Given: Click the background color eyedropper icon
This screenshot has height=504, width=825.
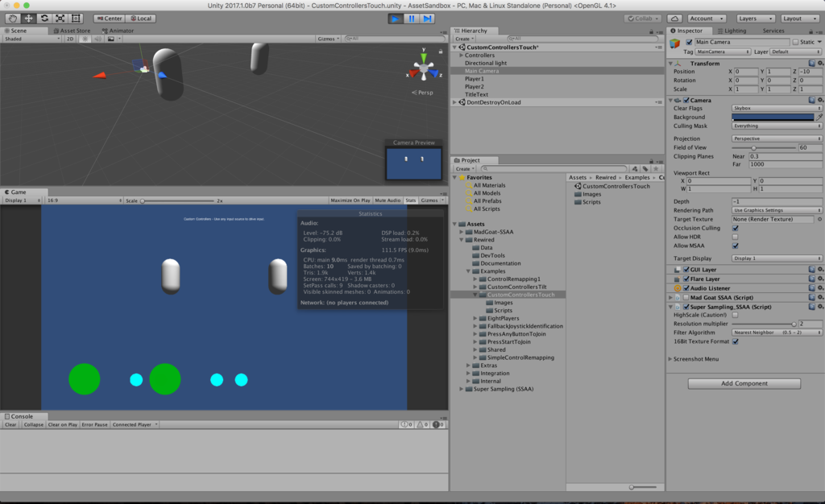Looking at the screenshot, I should click(819, 118).
